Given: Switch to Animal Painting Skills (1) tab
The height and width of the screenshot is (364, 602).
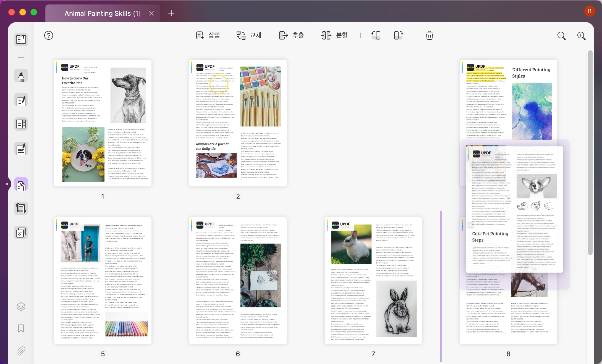Looking at the screenshot, I should pos(102,13).
